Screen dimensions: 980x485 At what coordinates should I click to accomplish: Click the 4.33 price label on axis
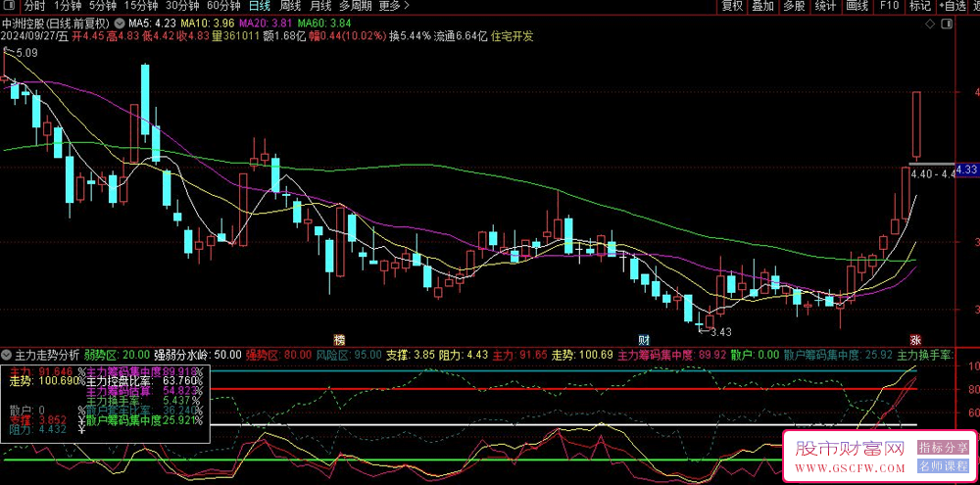966,169
